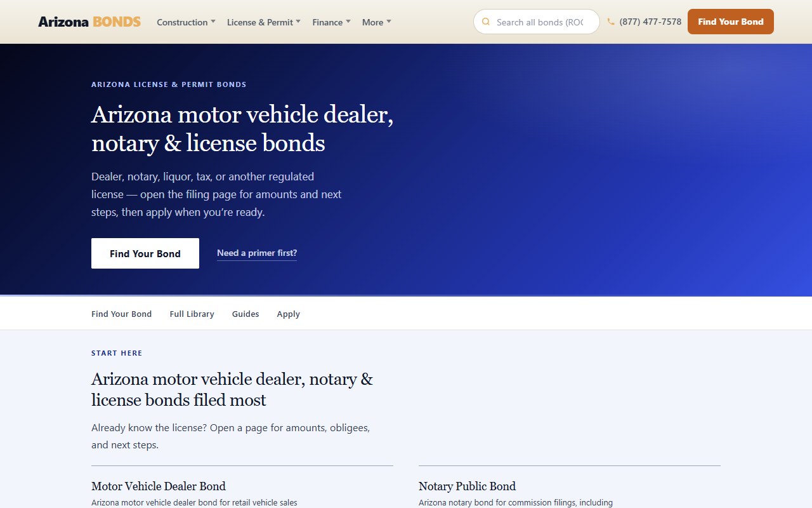The image size is (812, 508).
Task: Click the white Find Your Bond hero button
Action: point(145,253)
